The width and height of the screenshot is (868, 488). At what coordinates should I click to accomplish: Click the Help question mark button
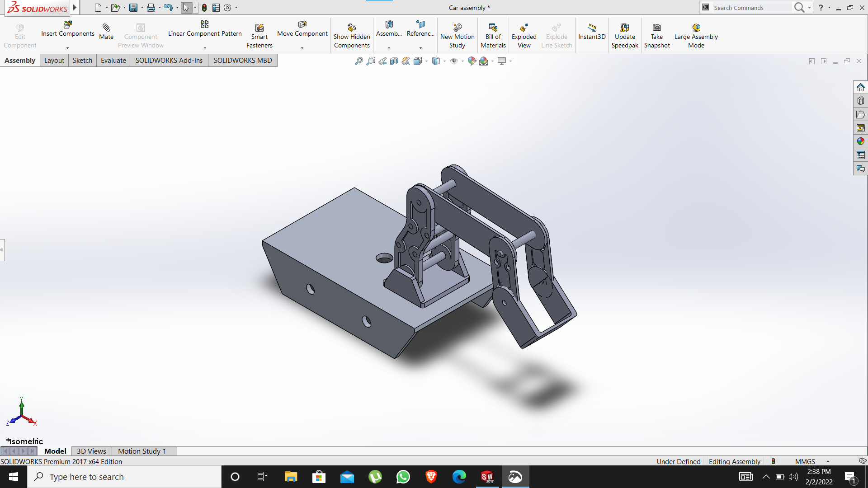[x=821, y=8]
